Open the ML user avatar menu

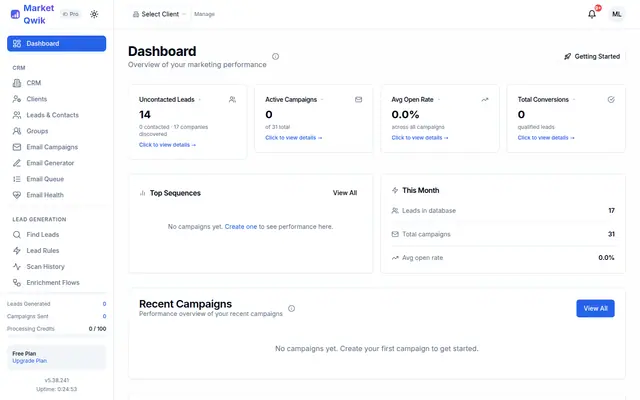pos(616,14)
